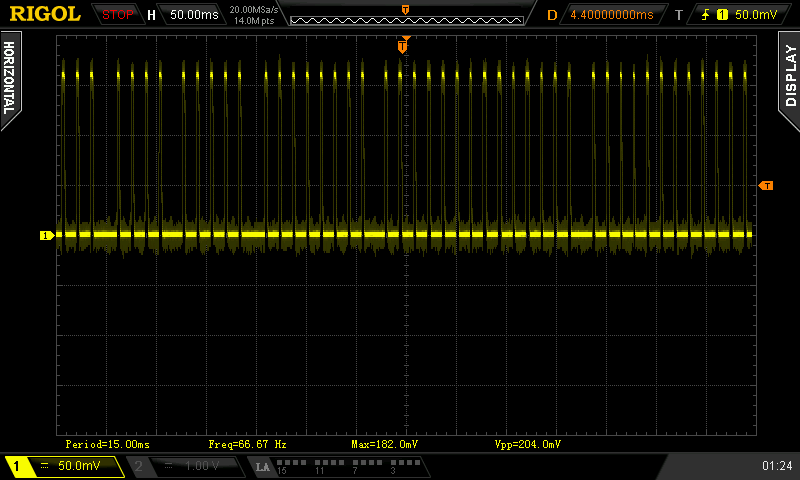This screenshot has width=800, height=480.
Task: Click the Vpp=204.0mV measurement
Action: (528, 444)
